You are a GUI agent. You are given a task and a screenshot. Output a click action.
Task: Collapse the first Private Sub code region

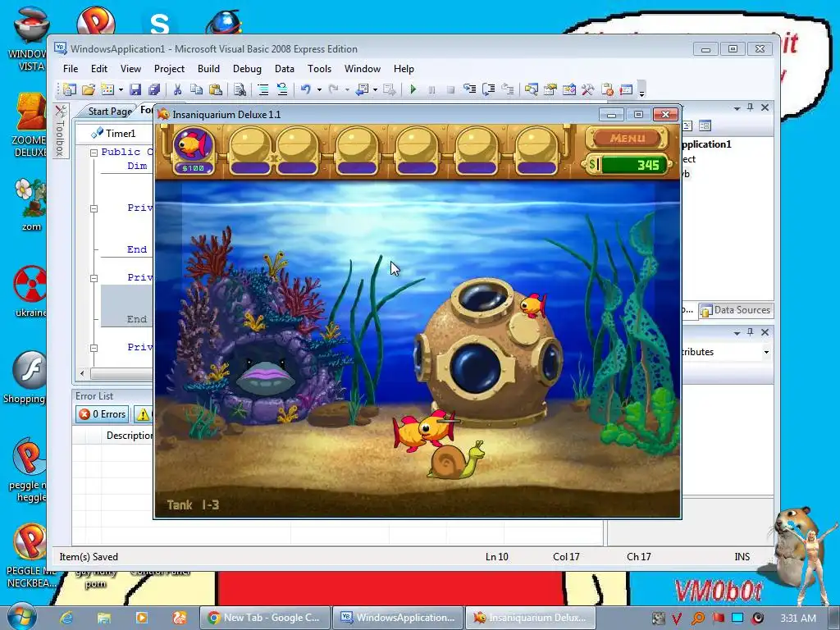[94, 208]
